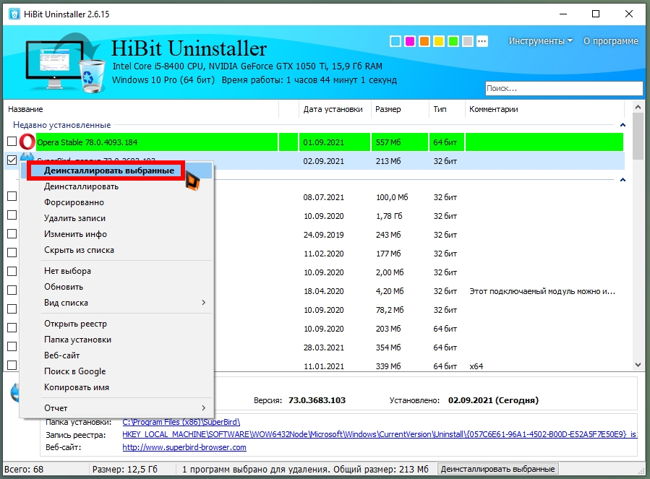Click the HiBit Uninstaller logo image
Viewport: 650px width, 479px height.
click(x=65, y=62)
